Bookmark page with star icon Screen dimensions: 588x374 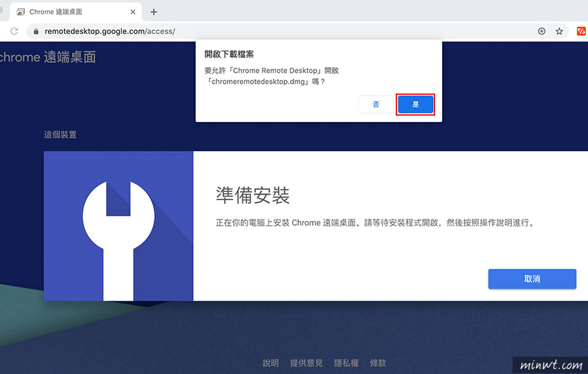point(559,31)
